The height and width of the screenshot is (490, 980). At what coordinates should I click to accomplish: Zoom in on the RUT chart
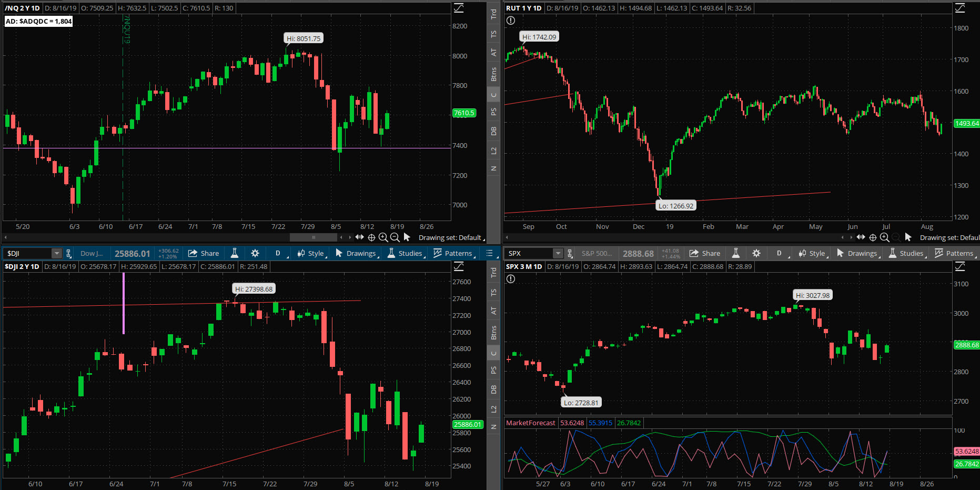click(884, 237)
